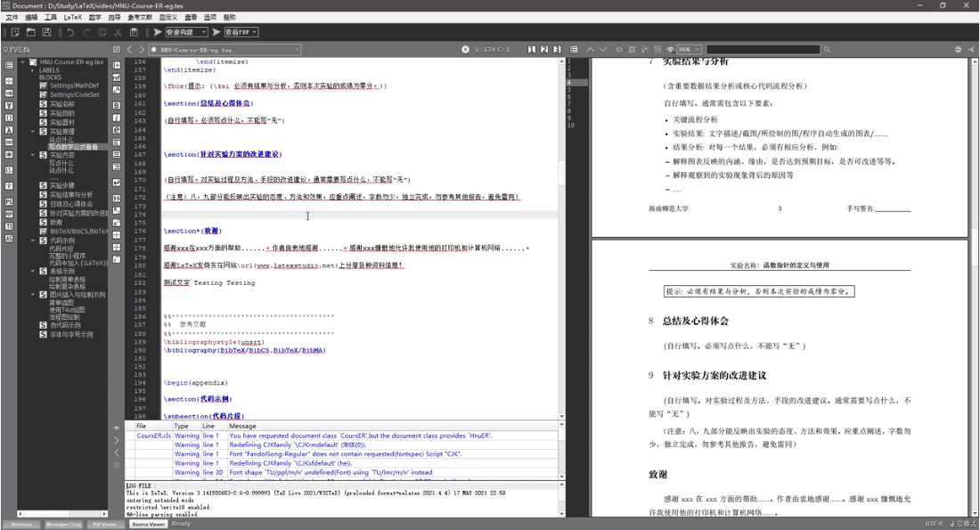Image resolution: width=980 pixels, height=530 pixels.
Task: Click the PDF search magnifier icon
Action: [x=827, y=49]
